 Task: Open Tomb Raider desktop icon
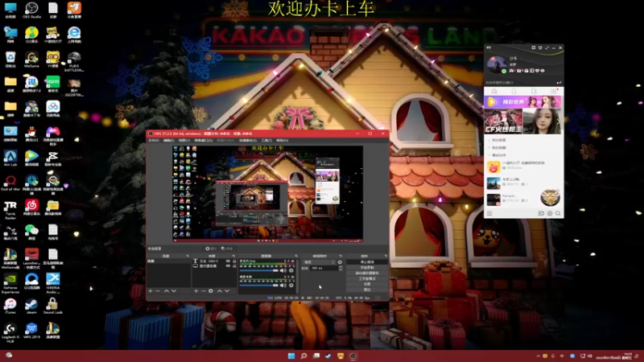[x=10, y=210]
